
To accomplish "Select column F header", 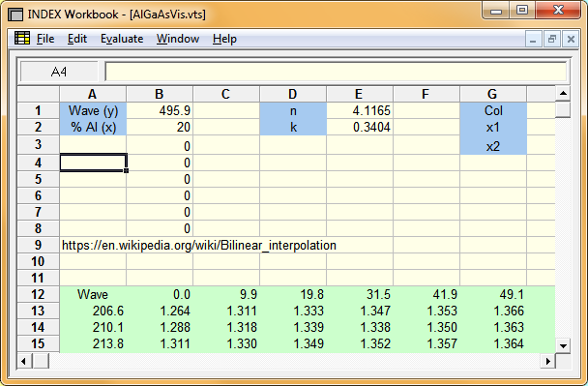I will pyautogui.click(x=426, y=94).
